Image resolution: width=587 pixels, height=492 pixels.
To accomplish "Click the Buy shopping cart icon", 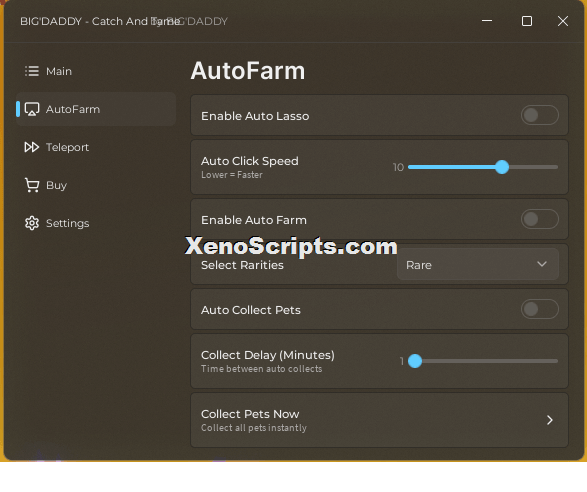I will 32,185.
